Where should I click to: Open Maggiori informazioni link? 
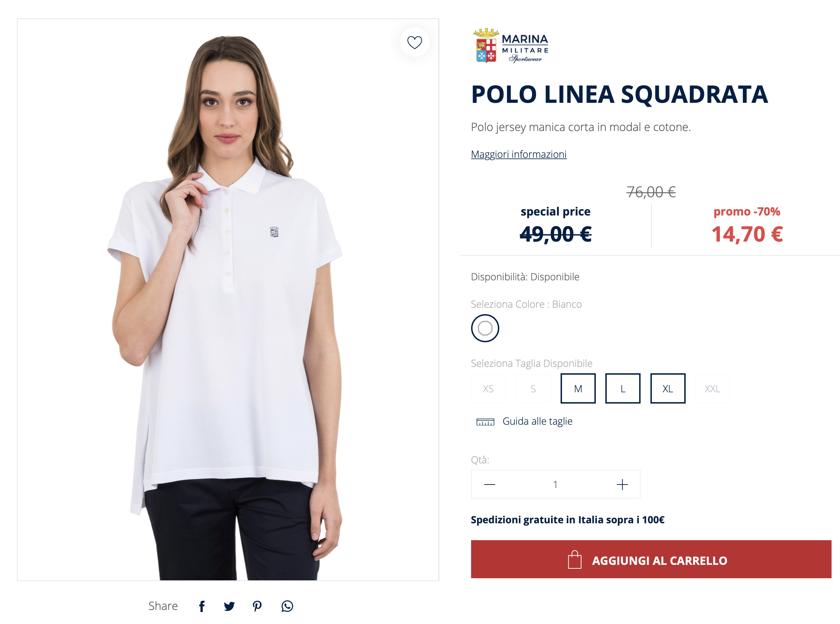tap(518, 154)
